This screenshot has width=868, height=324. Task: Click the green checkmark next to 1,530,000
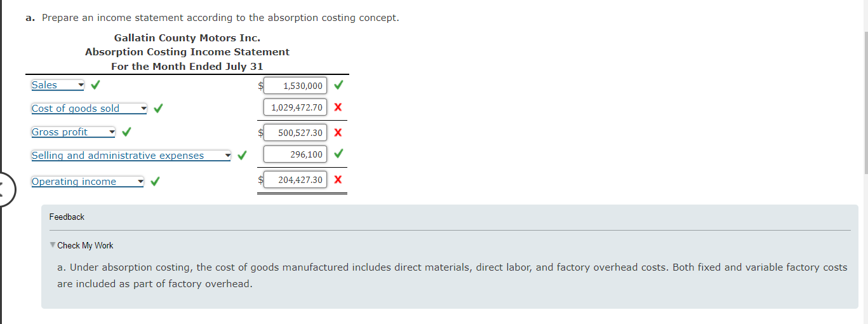click(338, 84)
